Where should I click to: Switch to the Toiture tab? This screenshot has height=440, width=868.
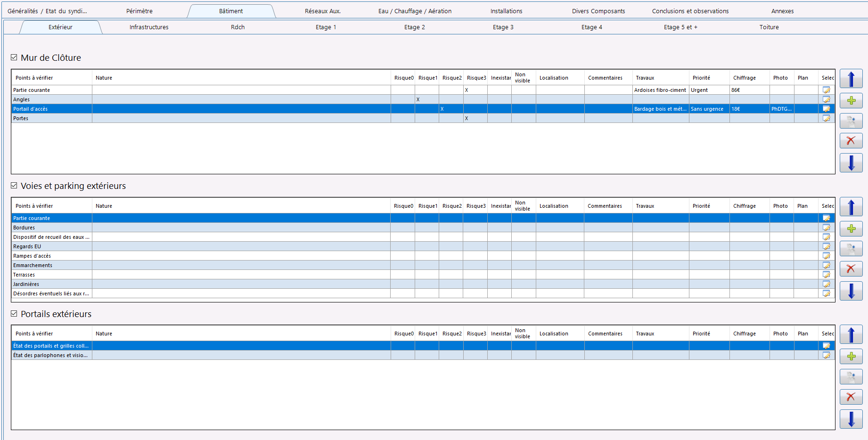[769, 27]
